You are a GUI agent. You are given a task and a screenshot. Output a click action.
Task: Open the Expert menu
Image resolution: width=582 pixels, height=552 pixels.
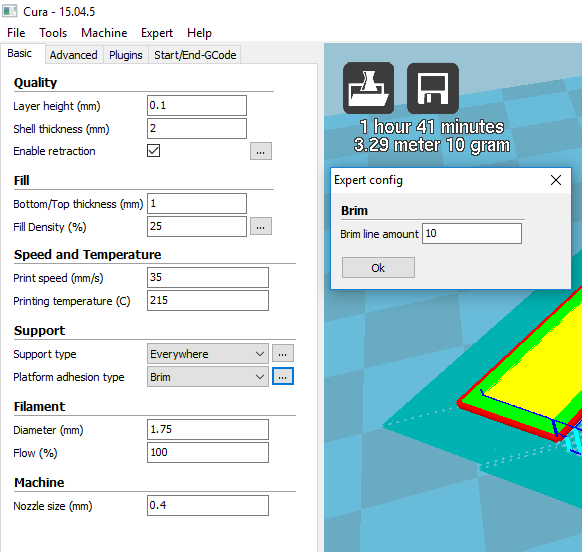pos(157,33)
